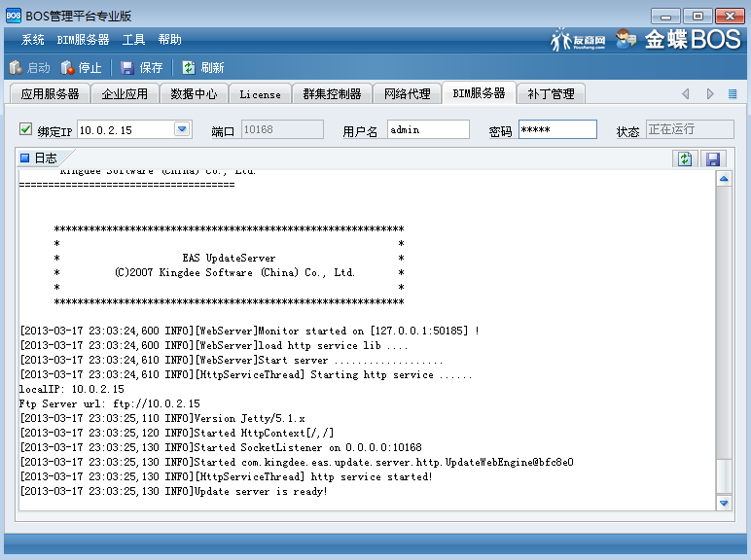Click the 启动 start toolbar button

click(30, 68)
